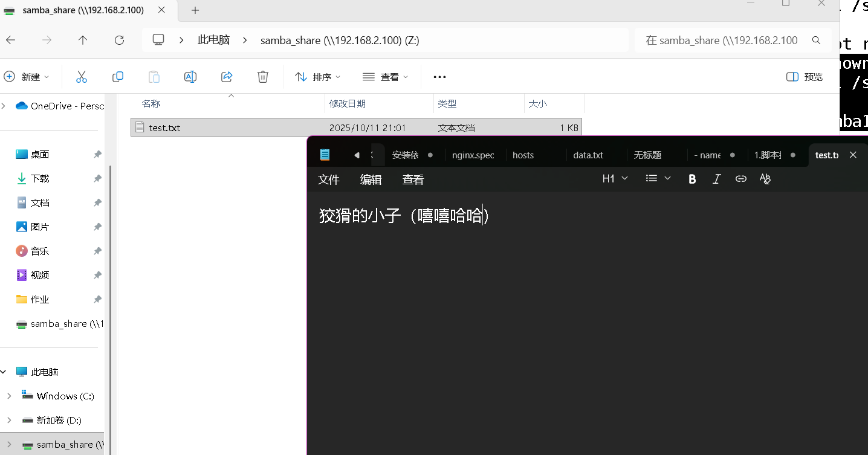Rename the file using the rename icon
This screenshot has height=455, width=868.
(x=190, y=77)
